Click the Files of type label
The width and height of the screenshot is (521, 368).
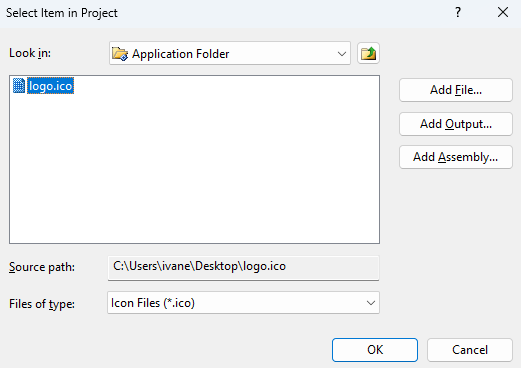[42, 304]
